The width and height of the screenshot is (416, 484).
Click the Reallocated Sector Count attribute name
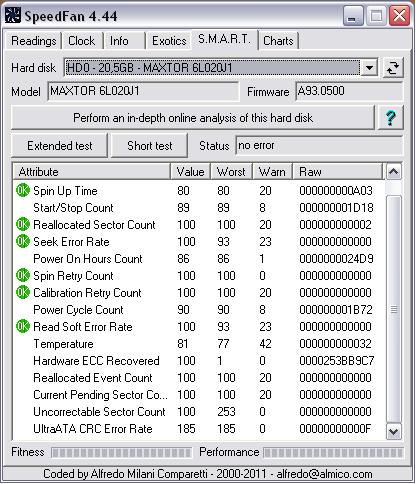click(x=94, y=225)
